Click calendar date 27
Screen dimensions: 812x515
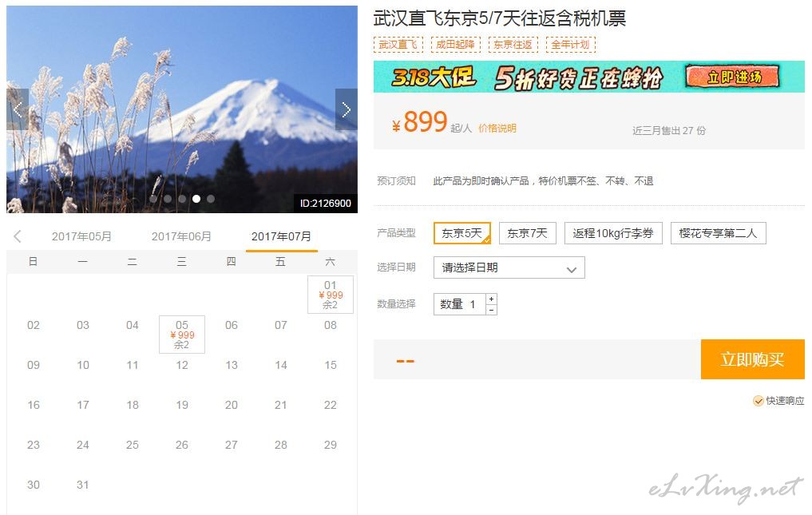click(232, 445)
